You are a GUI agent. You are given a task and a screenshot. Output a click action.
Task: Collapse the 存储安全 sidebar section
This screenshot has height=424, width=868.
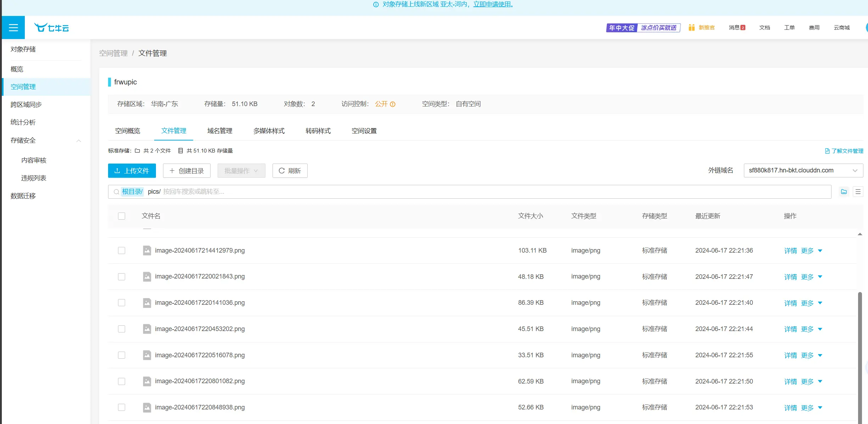[x=79, y=141]
